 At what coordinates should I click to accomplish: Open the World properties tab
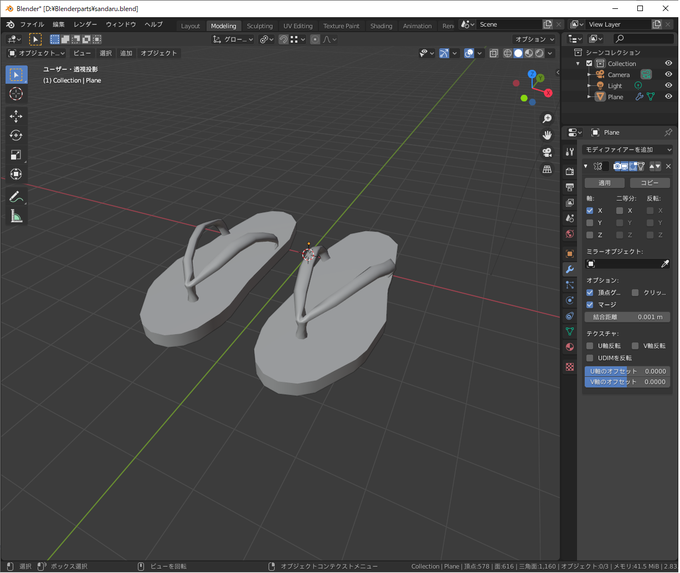(570, 234)
